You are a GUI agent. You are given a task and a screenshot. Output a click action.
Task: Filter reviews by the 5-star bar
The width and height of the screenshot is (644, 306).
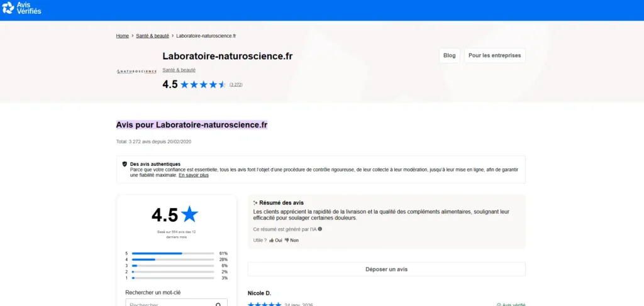pyautogui.click(x=173, y=253)
